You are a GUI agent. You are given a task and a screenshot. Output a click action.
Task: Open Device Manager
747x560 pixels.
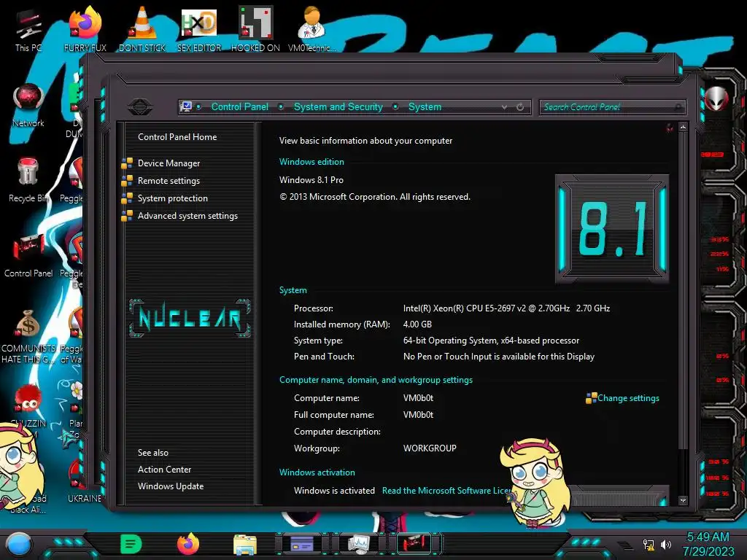click(169, 163)
